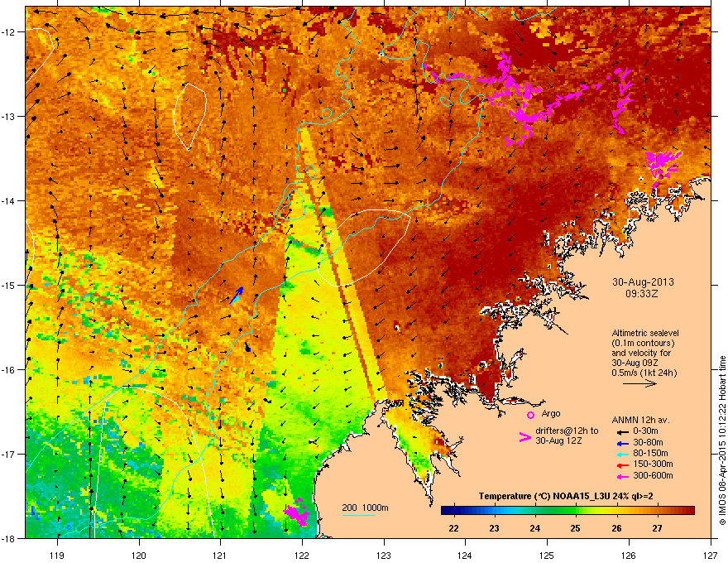Click the '30-80m' depth label

point(648,442)
